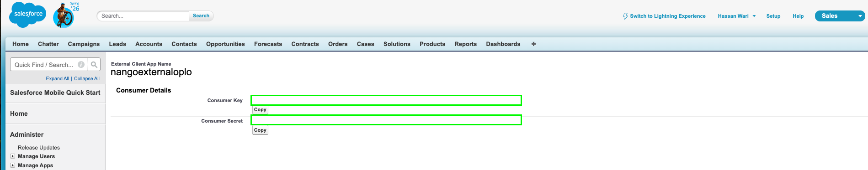Click the sidebar Home heading
This screenshot has width=868, height=170.
click(19, 113)
